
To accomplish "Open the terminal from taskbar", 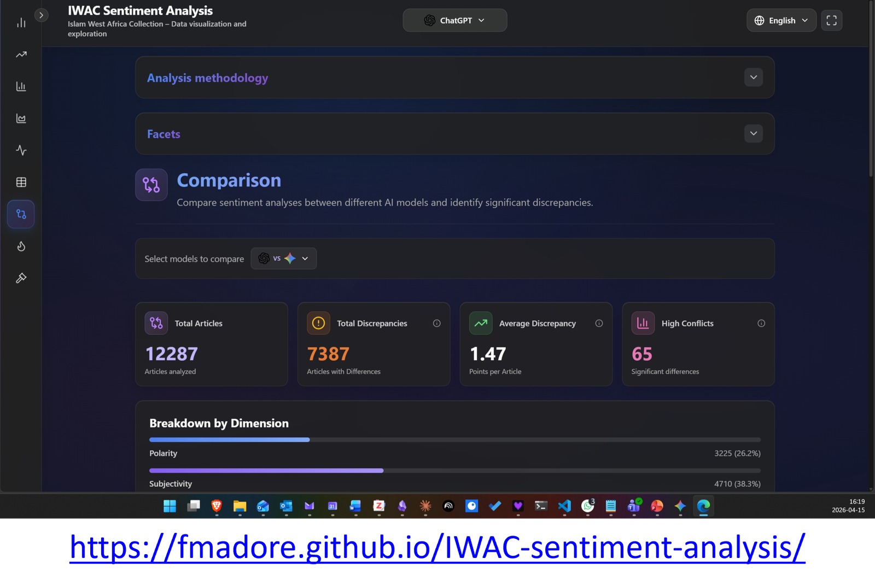I will click(x=541, y=506).
